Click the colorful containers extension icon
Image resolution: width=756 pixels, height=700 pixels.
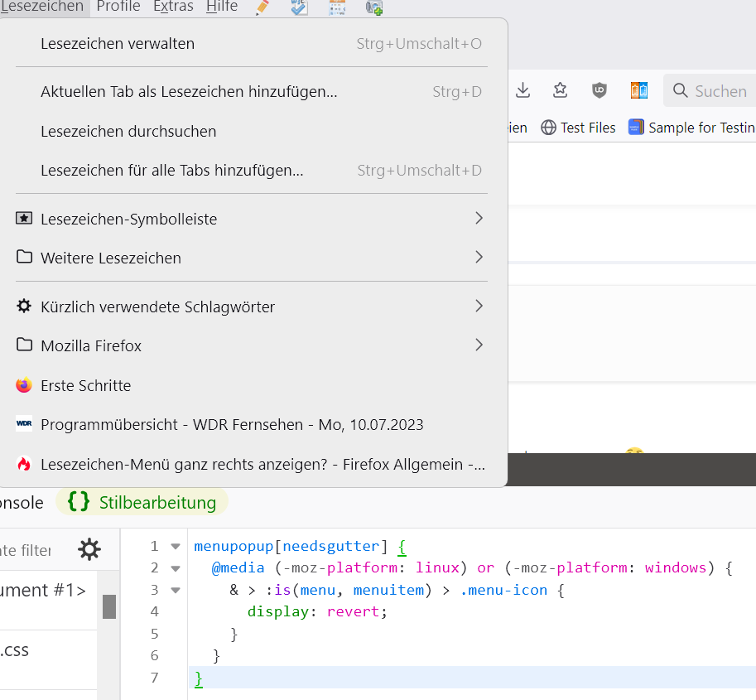coord(638,90)
